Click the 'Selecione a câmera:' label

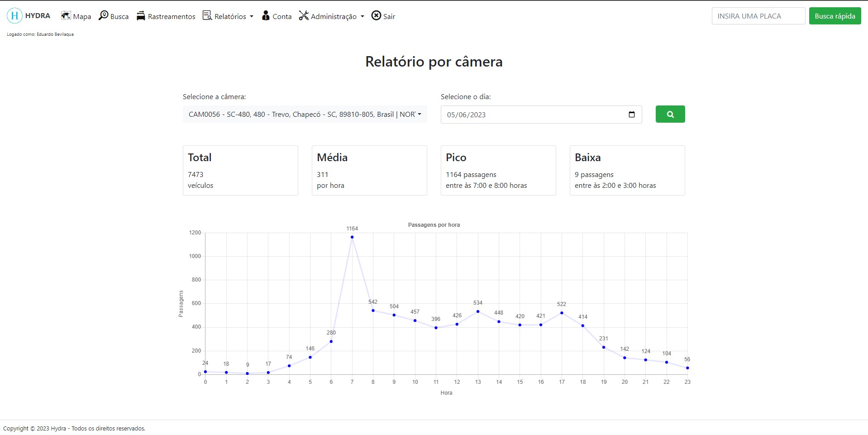point(215,97)
